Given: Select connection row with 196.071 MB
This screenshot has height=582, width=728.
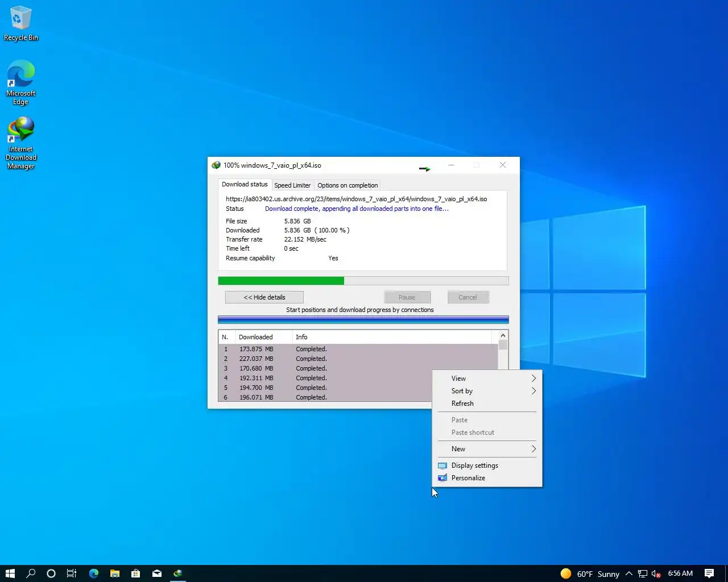Looking at the screenshot, I should coord(325,397).
